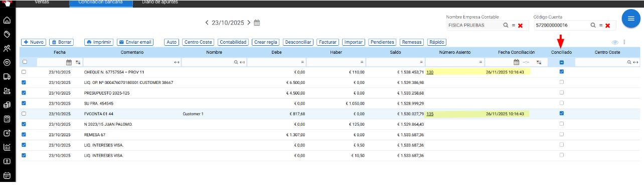Viewport: 644px width, 192px height.
Task: Sort by Debe column header
Action: point(276,52)
